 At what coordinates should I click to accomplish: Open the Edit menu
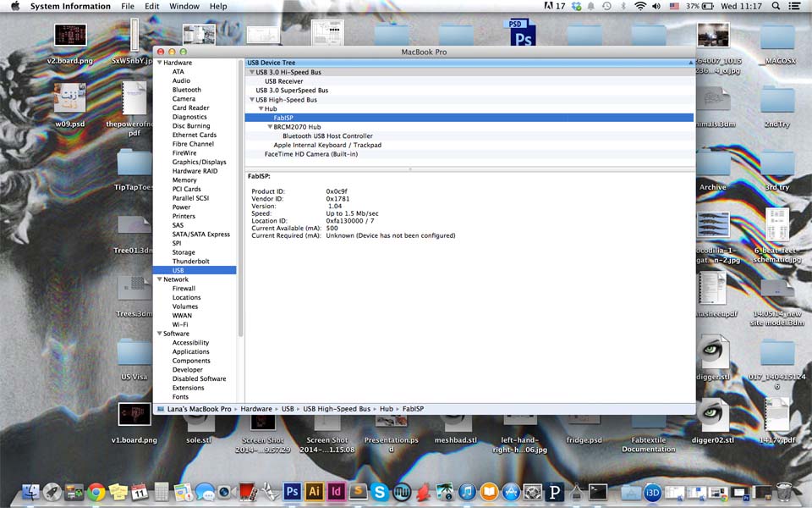151,6
